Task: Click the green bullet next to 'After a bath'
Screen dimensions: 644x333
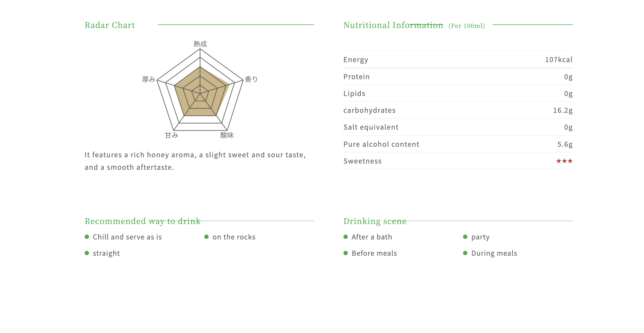Action: click(x=346, y=237)
